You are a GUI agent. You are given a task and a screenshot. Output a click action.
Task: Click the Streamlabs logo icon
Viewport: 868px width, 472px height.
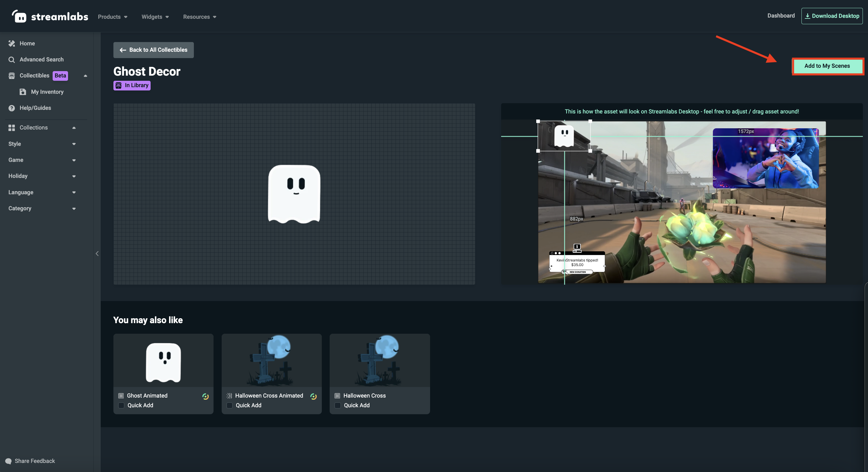[x=19, y=16]
